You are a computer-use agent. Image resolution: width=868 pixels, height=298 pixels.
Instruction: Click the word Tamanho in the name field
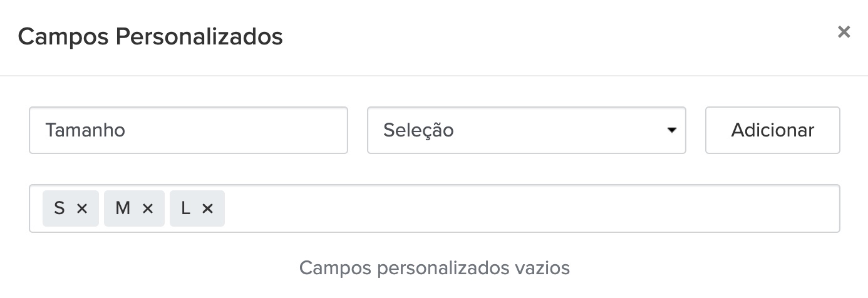(x=85, y=130)
